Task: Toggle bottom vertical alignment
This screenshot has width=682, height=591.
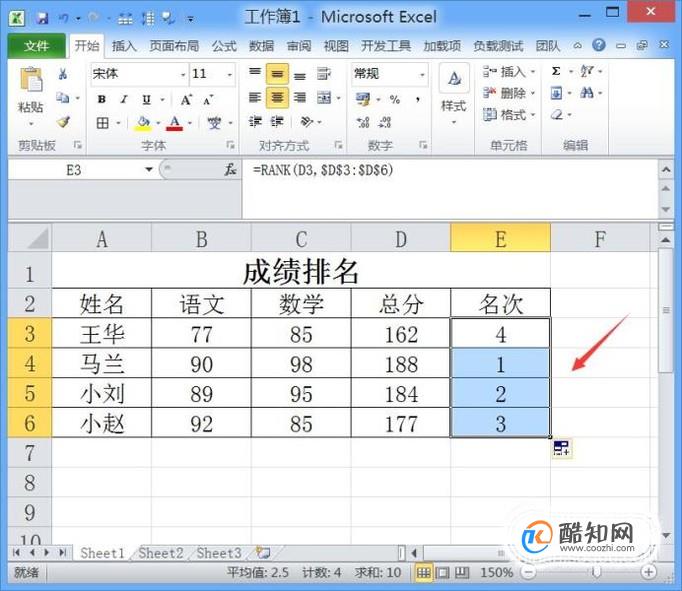Action: tap(299, 74)
